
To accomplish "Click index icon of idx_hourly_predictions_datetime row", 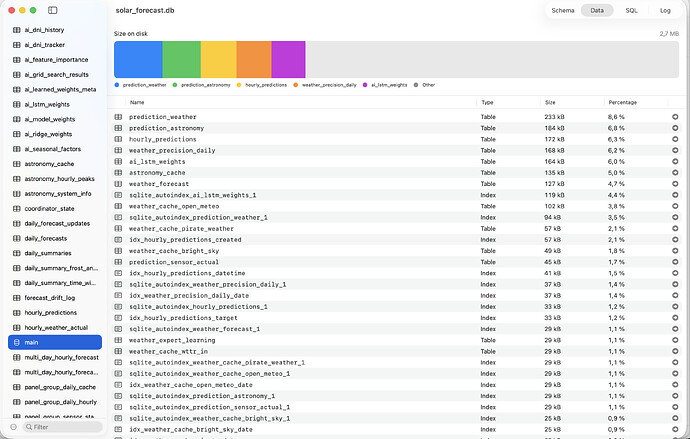I will click(118, 273).
